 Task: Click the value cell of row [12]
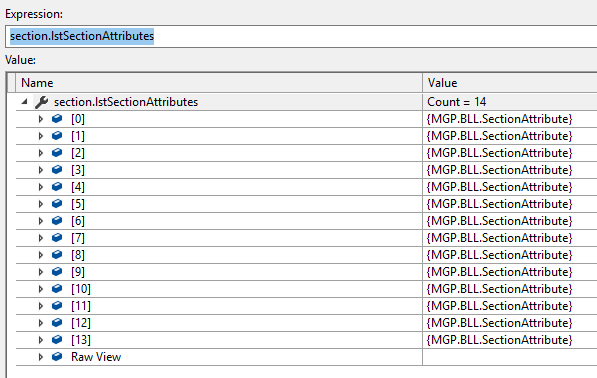510,323
